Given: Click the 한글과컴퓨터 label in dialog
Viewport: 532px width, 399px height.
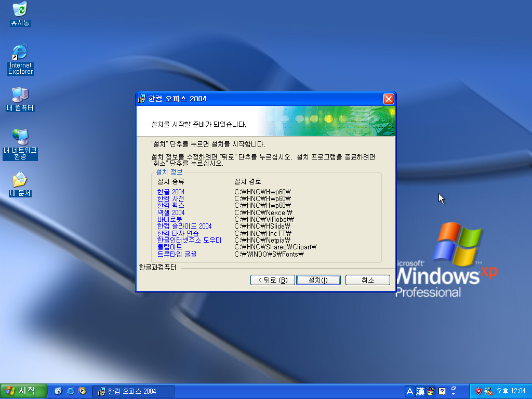Looking at the screenshot, I should (x=157, y=268).
